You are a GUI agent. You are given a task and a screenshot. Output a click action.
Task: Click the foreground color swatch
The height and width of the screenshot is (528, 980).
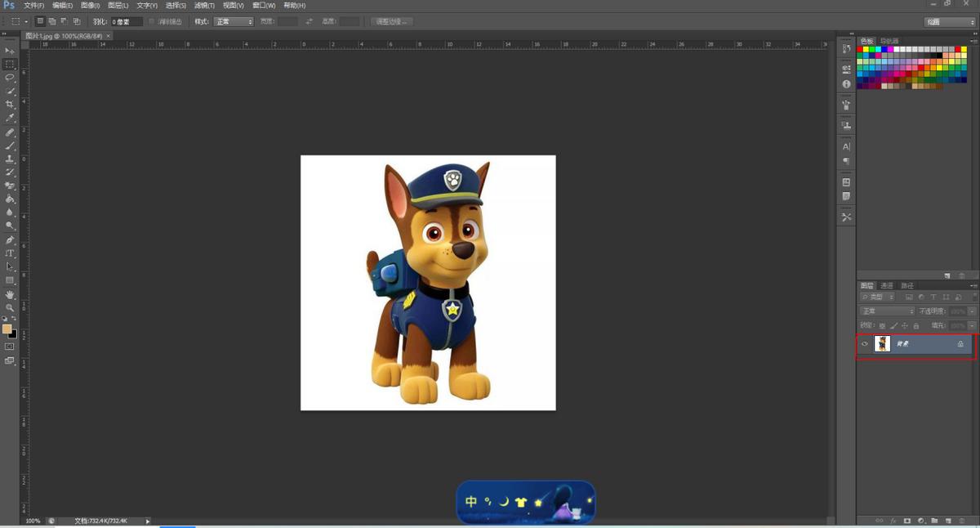7,329
